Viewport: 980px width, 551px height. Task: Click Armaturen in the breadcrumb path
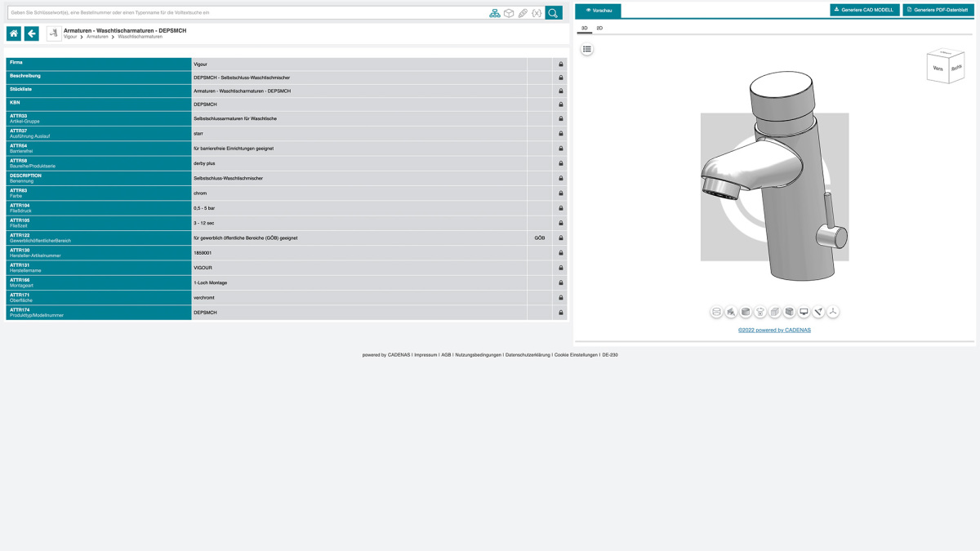97,37
